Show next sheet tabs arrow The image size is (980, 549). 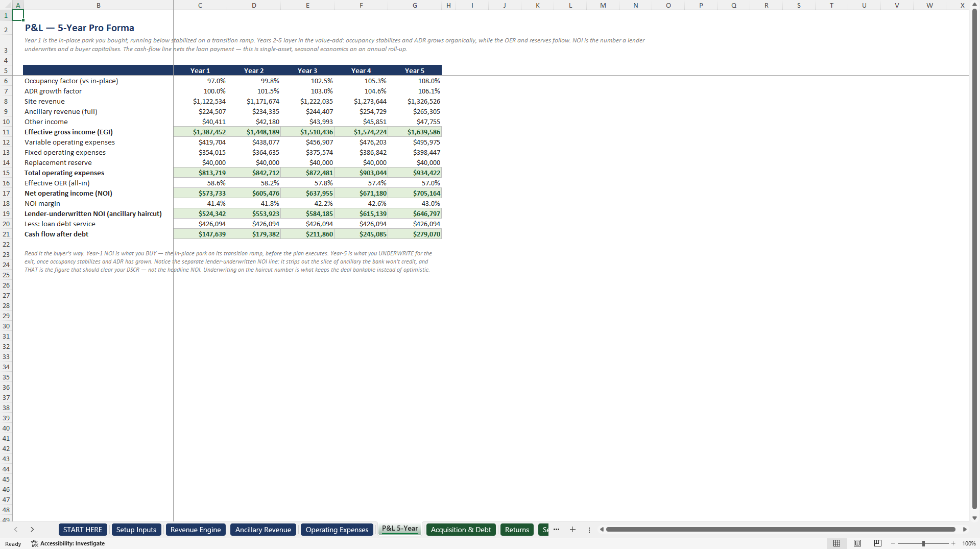pyautogui.click(x=32, y=530)
